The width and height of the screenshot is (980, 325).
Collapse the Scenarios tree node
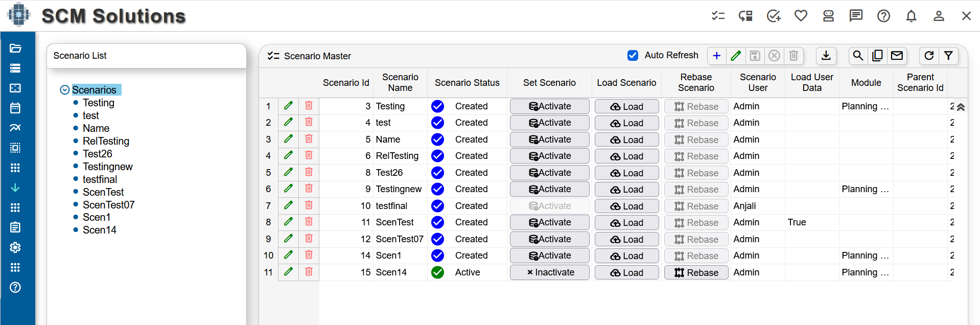[x=65, y=90]
